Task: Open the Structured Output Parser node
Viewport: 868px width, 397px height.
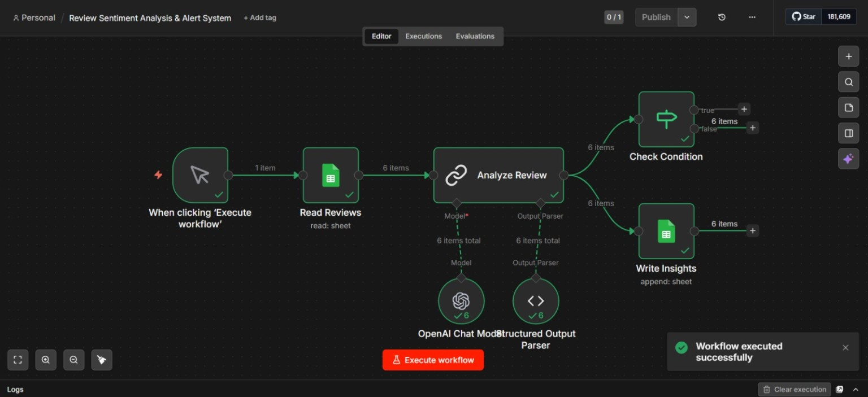Action: tap(536, 301)
